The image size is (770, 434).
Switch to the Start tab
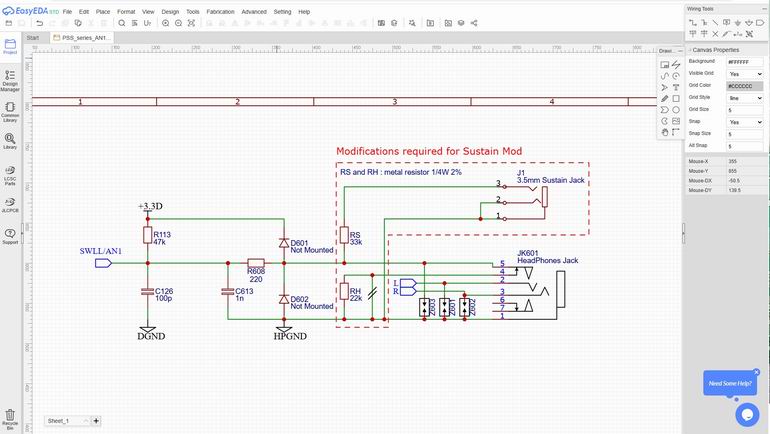(x=33, y=38)
